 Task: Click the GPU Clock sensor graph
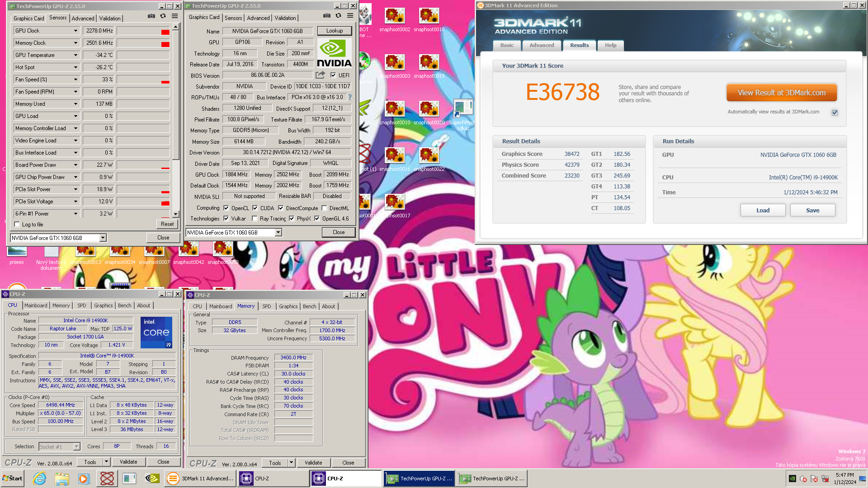tap(143, 31)
